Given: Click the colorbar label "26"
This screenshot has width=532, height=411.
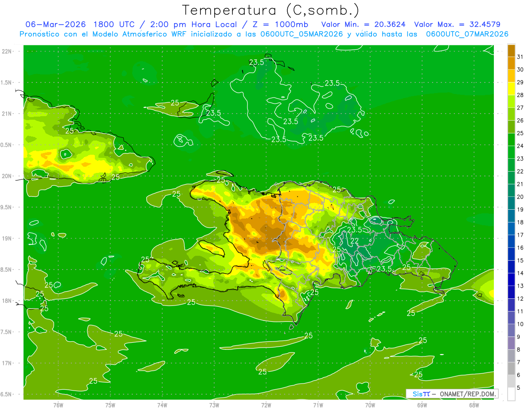Looking at the screenshot, I should click(520, 120).
